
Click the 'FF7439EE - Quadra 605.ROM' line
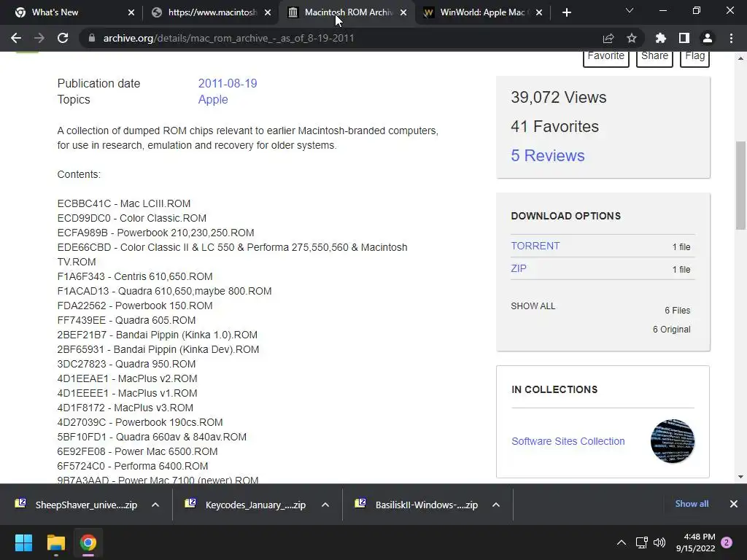tap(126, 320)
